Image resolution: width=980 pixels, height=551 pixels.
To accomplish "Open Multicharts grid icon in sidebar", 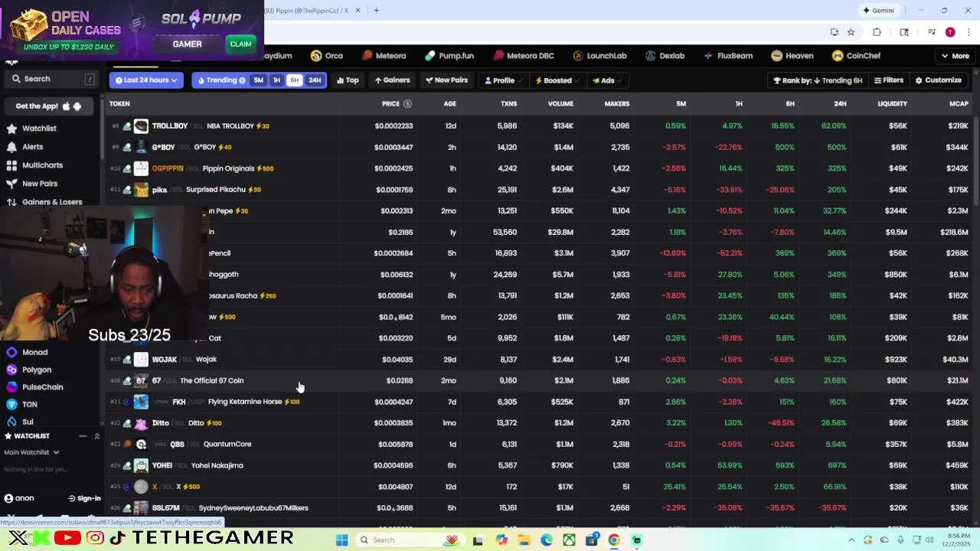I will point(11,165).
